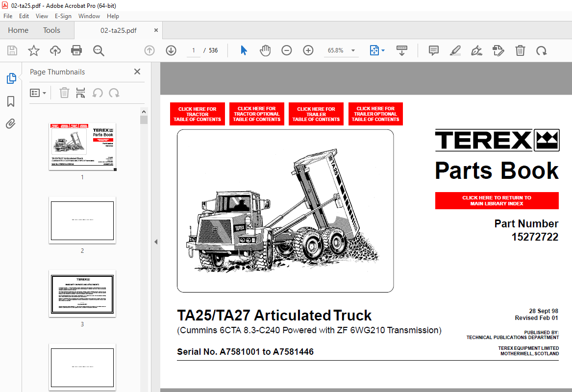Viewport: 572px width, 392px height.
Task: Open the Sign document pen tool
Action: pyautogui.click(x=477, y=50)
